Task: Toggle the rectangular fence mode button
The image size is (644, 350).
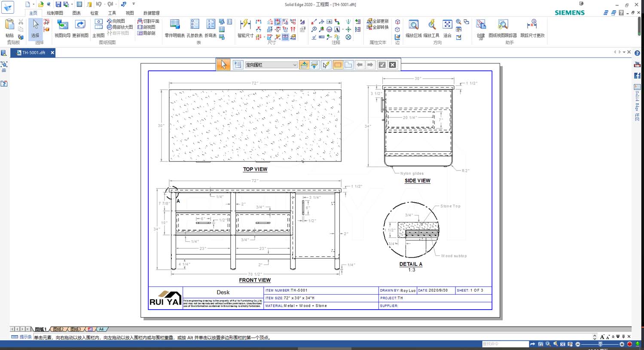Action: click(338, 65)
